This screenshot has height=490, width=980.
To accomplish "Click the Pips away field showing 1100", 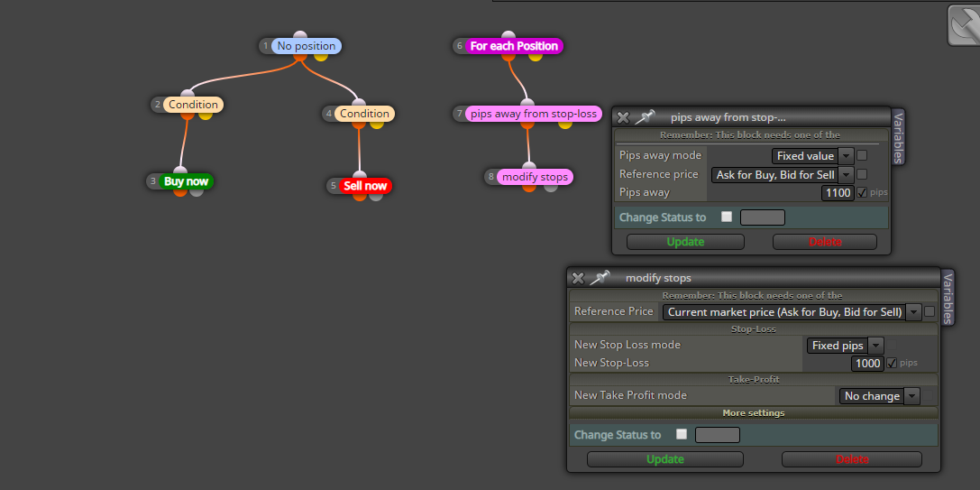I will pyautogui.click(x=838, y=193).
